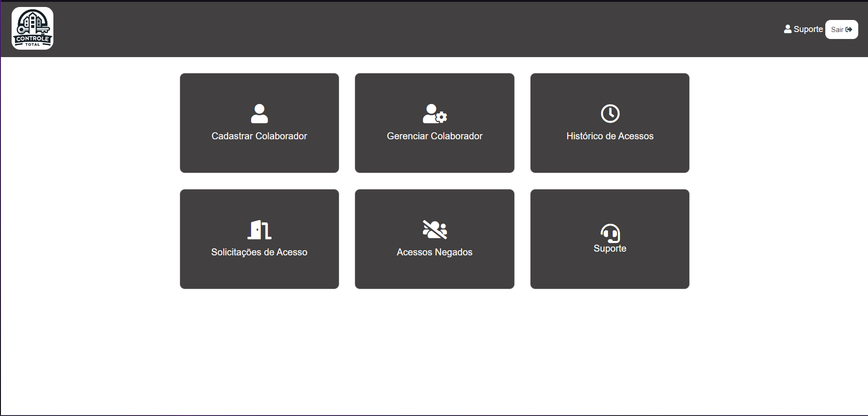Click the logout arrow icon inside the Sair button
868x416 pixels.
coord(849,30)
